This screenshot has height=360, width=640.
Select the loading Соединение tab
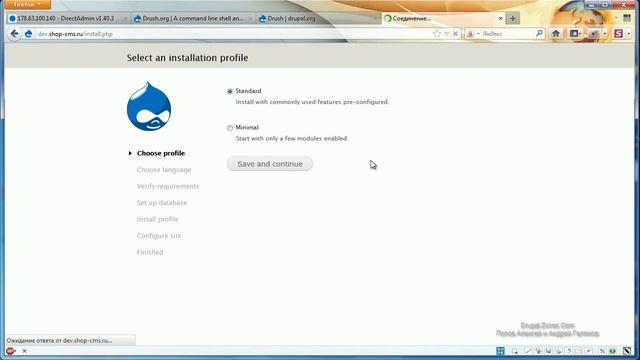[443, 18]
